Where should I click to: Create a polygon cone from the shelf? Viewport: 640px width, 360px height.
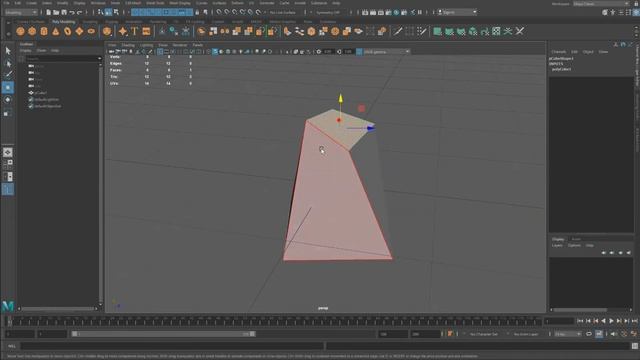click(56, 31)
